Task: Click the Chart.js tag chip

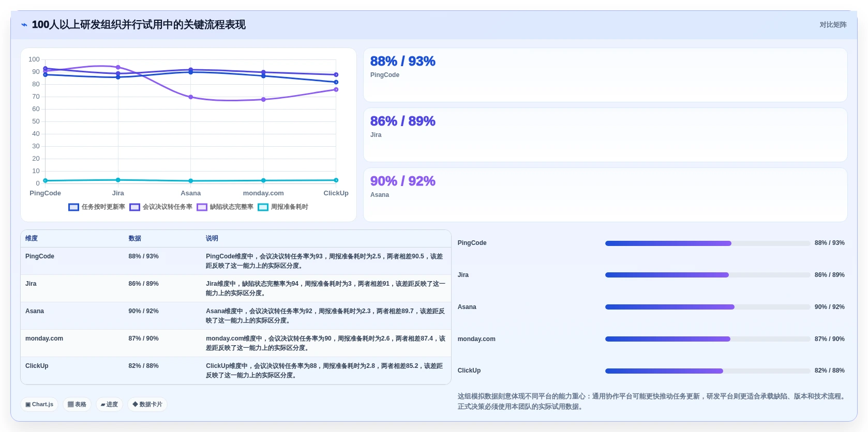Action: [39, 405]
